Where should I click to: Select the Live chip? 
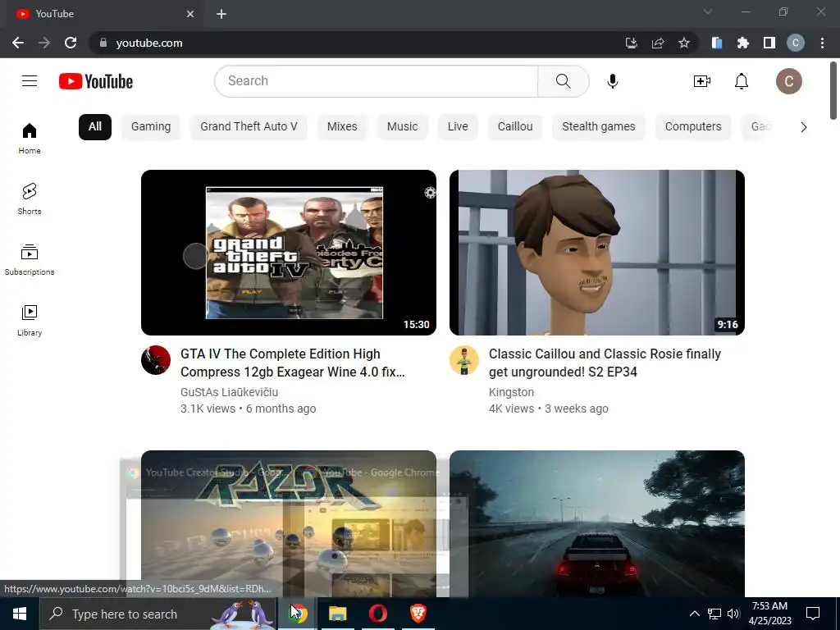458,127
